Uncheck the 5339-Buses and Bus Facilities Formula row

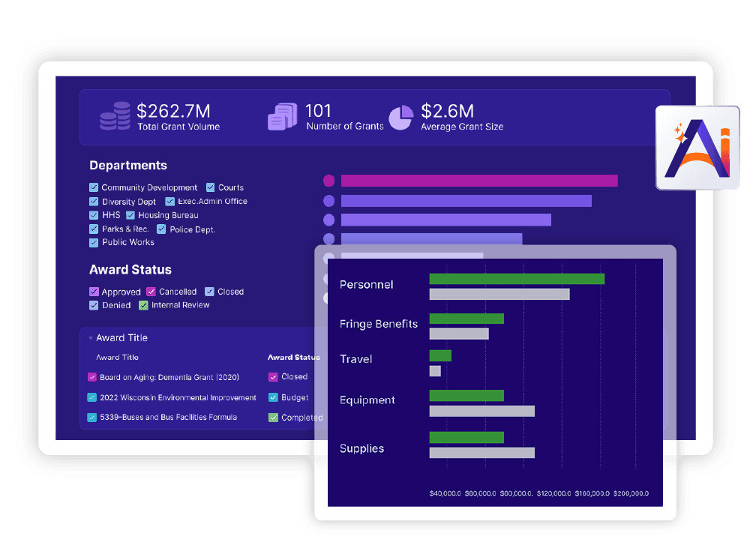pos(94,417)
